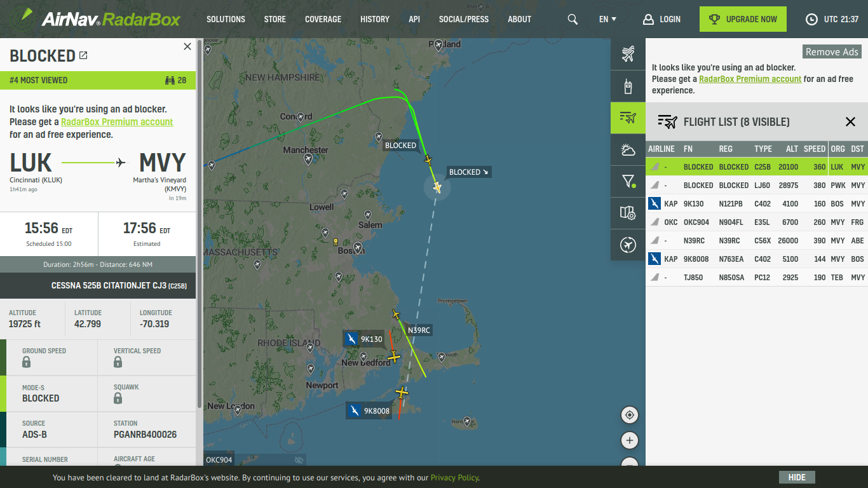This screenshot has height=488, width=868.
Task: Click the locate-me map button
Action: [x=630, y=415]
